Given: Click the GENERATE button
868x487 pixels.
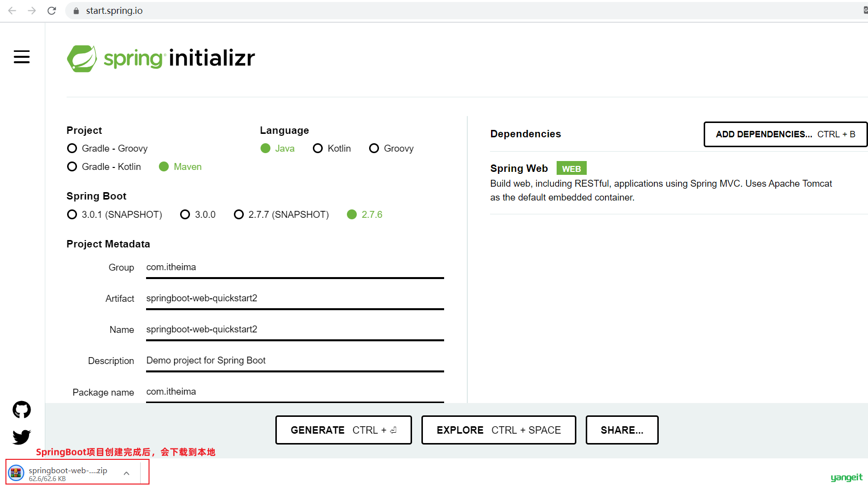Looking at the screenshot, I should pos(343,430).
